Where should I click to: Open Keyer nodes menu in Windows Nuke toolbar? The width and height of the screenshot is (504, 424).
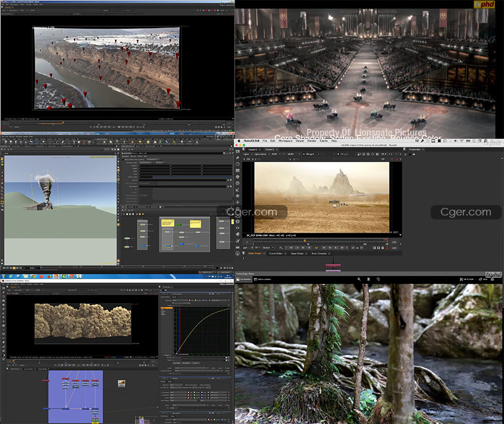[x=3, y=313]
